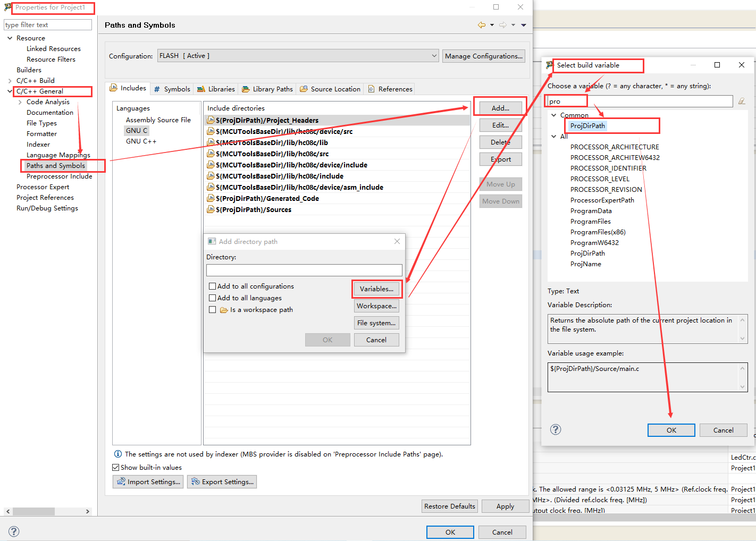
Task: Switch to the Library Paths tab
Action: [x=267, y=89]
